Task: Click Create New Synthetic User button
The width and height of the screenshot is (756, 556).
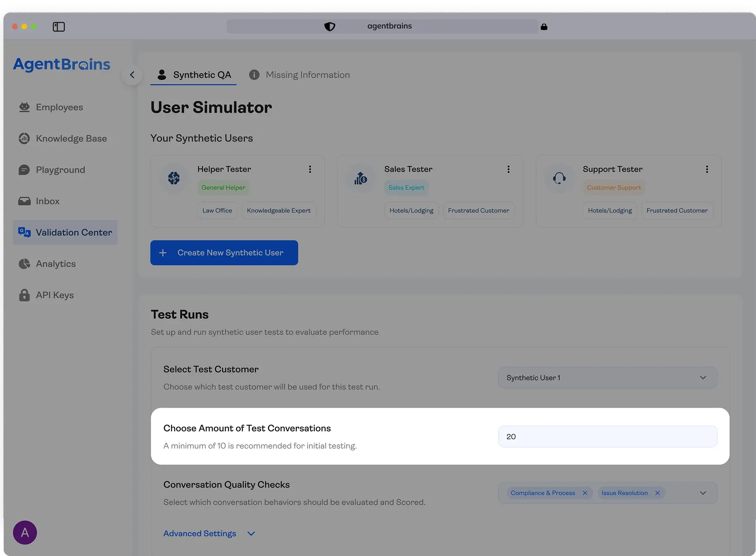Action: pos(224,253)
